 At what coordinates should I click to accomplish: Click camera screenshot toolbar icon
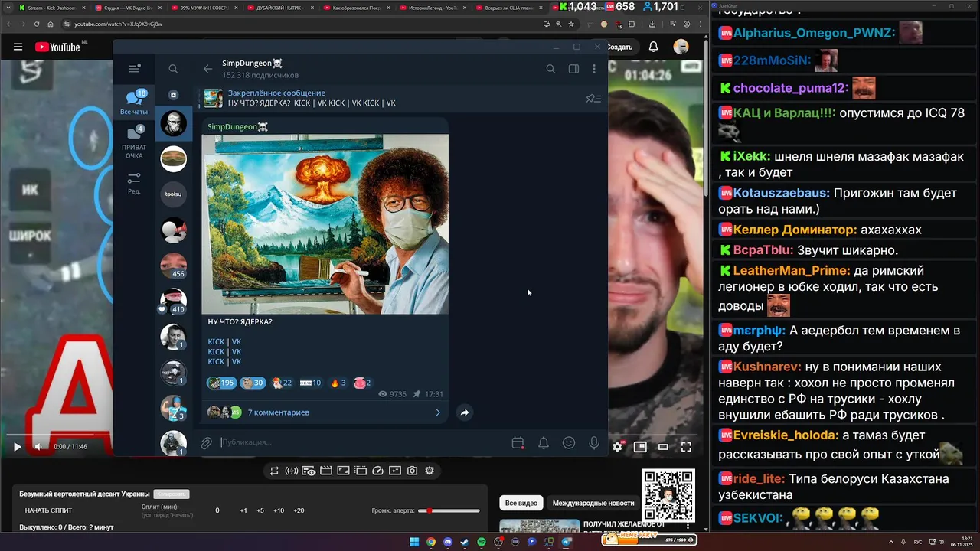(412, 471)
